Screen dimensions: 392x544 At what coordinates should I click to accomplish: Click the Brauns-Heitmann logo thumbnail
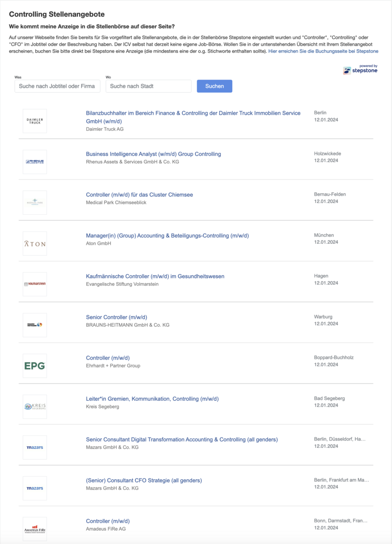(x=35, y=325)
